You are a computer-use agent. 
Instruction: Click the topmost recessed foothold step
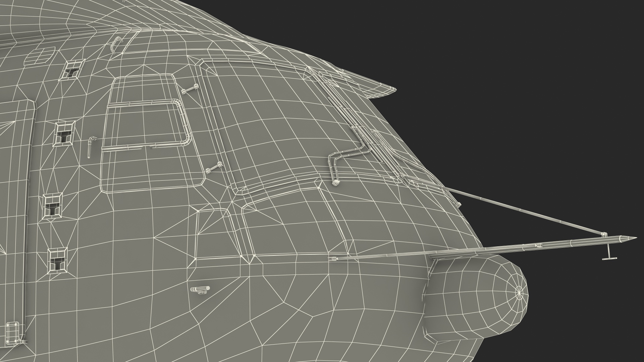coord(72,70)
